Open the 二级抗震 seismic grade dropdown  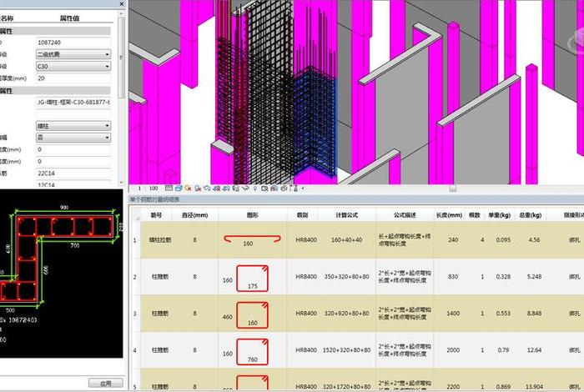click(73, 54)
